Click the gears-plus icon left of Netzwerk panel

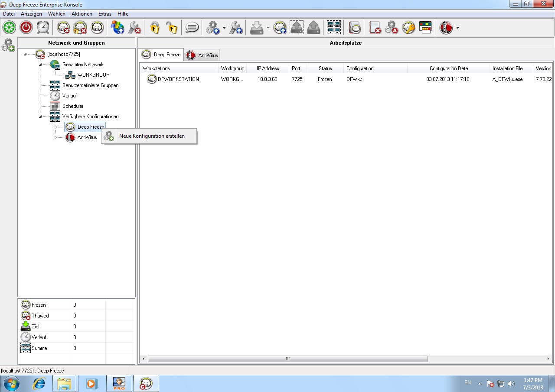(8, 45)
